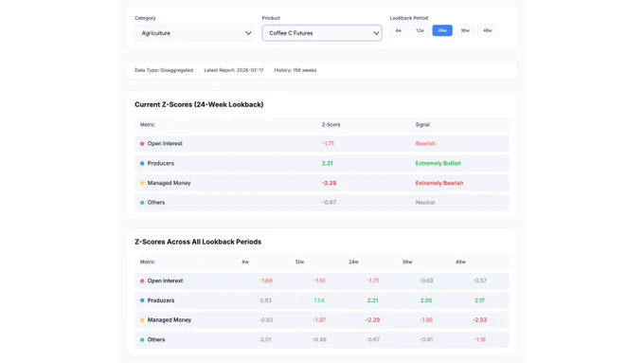The height and width of the screenshot is (363, 644).
Task: Click the Extremely Bearish signal for Managed Money
Action: coord(439,183)
